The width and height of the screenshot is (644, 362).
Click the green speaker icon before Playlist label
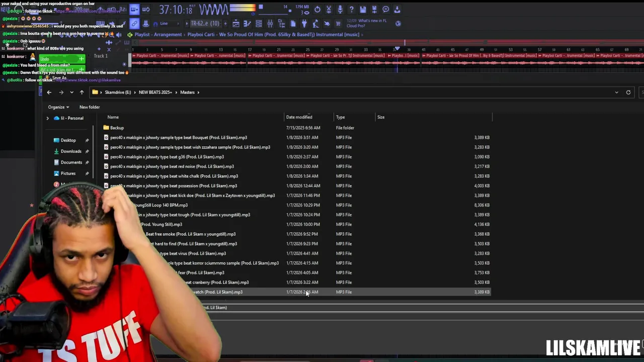130,35
